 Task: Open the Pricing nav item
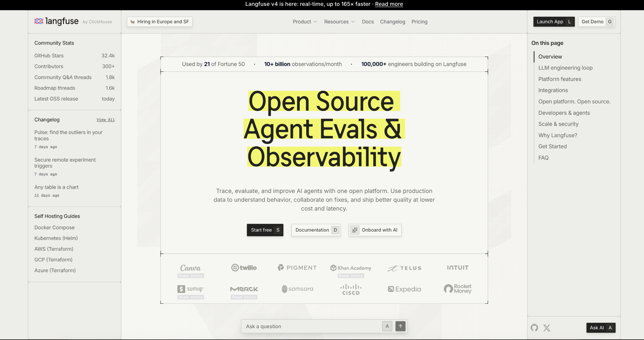pos(419,22)
